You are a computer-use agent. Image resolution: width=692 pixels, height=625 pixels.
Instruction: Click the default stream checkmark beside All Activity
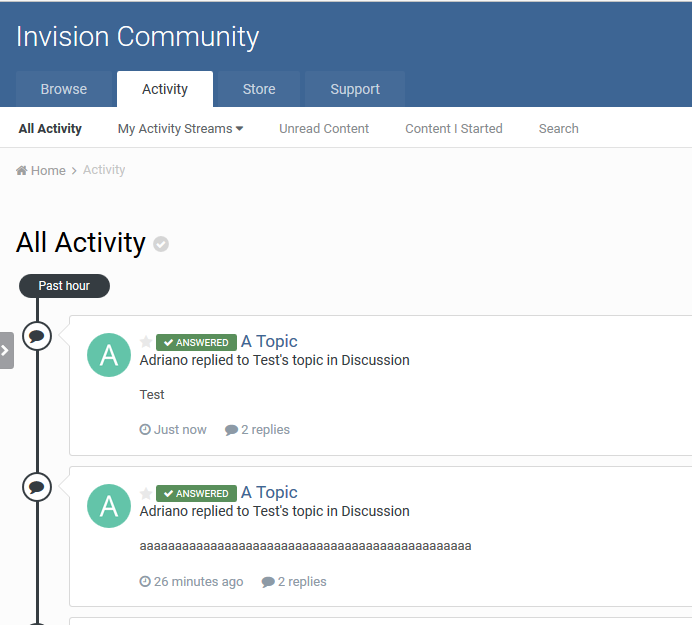(161, 244)
